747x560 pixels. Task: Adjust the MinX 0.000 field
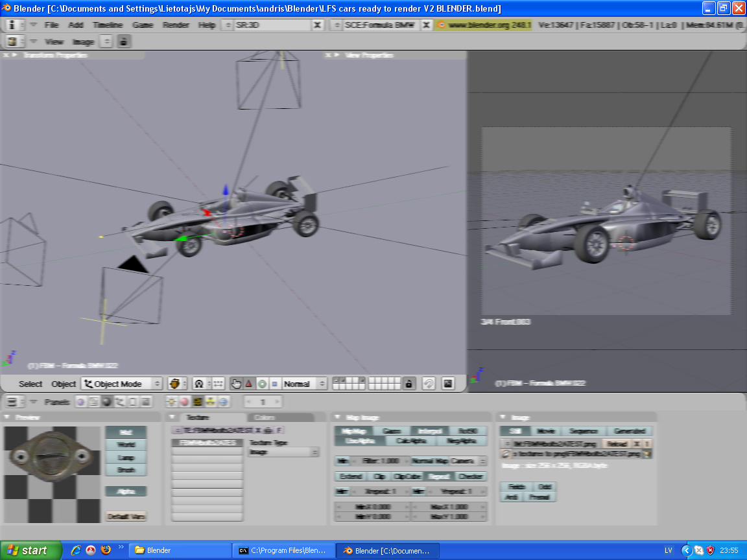(373, 507)
